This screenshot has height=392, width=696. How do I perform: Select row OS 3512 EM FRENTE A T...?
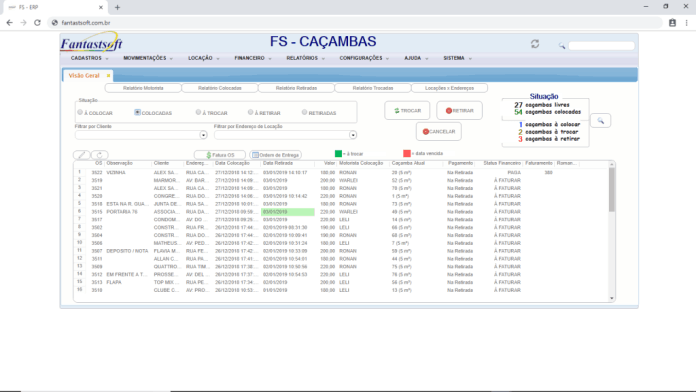[341, 274]
